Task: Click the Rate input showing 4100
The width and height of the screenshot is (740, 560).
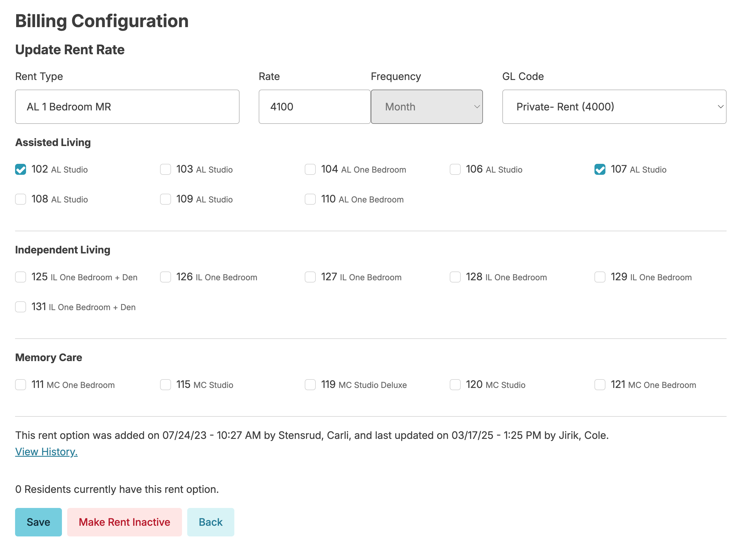Action: (x=314, y=107)
